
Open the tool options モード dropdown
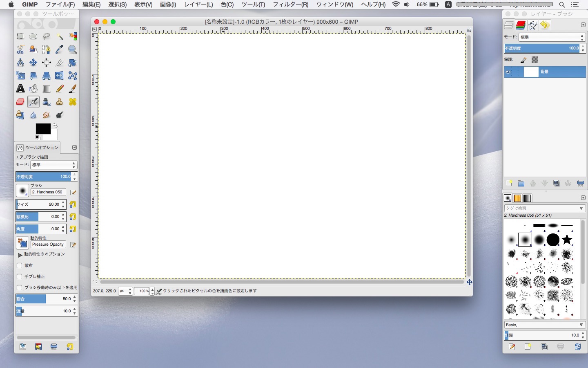click(53, 165)
